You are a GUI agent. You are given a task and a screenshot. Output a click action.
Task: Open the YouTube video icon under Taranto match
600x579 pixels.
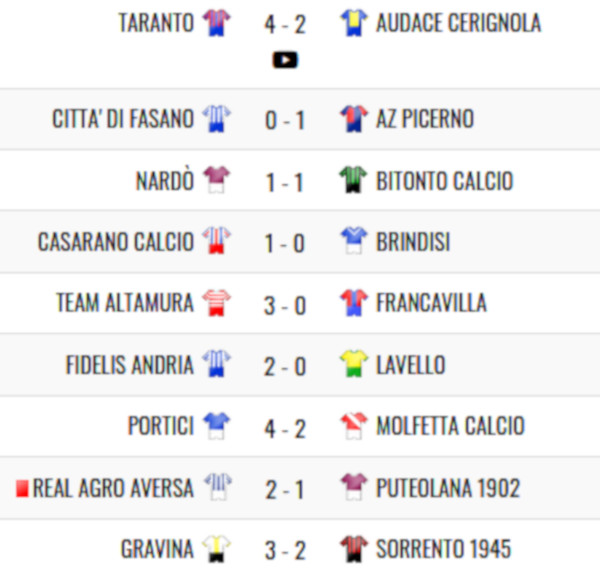(x=285, y=60)
